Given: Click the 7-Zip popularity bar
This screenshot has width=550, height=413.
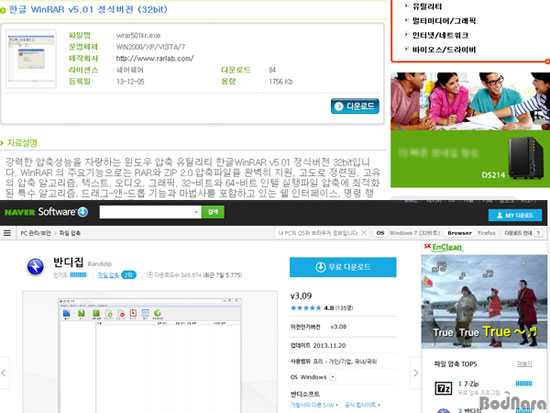Looking at the screenshot, I should coord(524,384).
